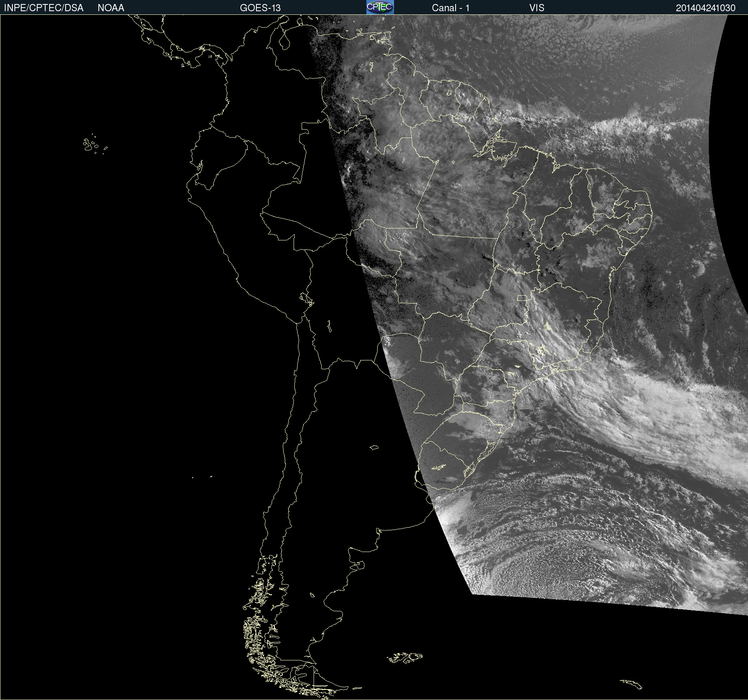Click the NOAA label in header

pos(111,8)
